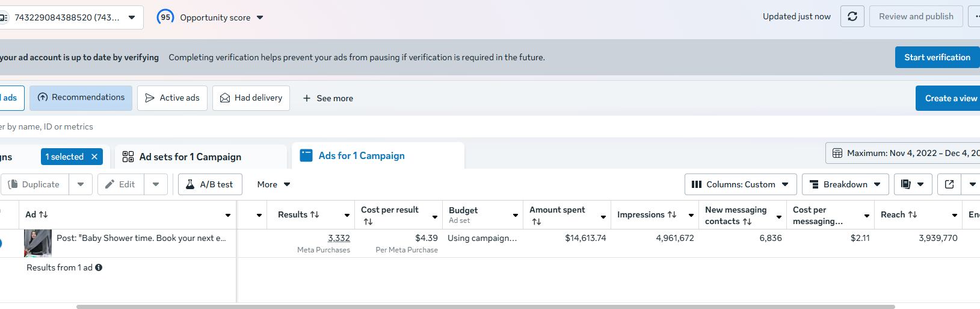980x309 pixels.
Task: Click the Recommendations filter button
Action: coord(81,98)
